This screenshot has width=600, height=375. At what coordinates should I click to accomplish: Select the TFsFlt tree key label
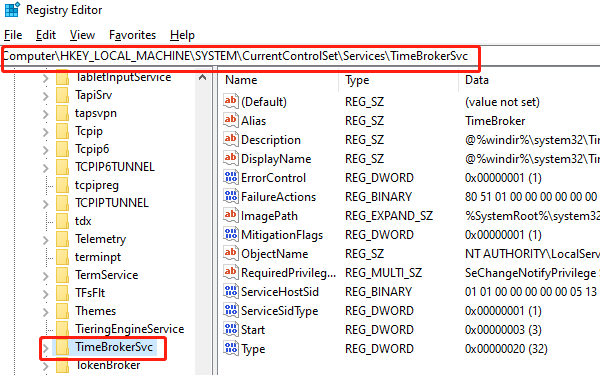90,293
